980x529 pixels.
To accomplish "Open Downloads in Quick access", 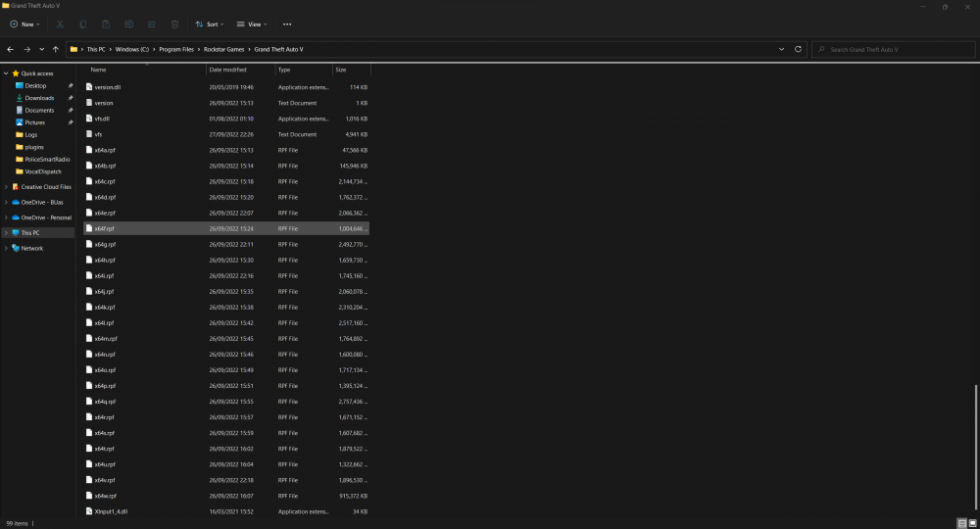I will (39, 98).
